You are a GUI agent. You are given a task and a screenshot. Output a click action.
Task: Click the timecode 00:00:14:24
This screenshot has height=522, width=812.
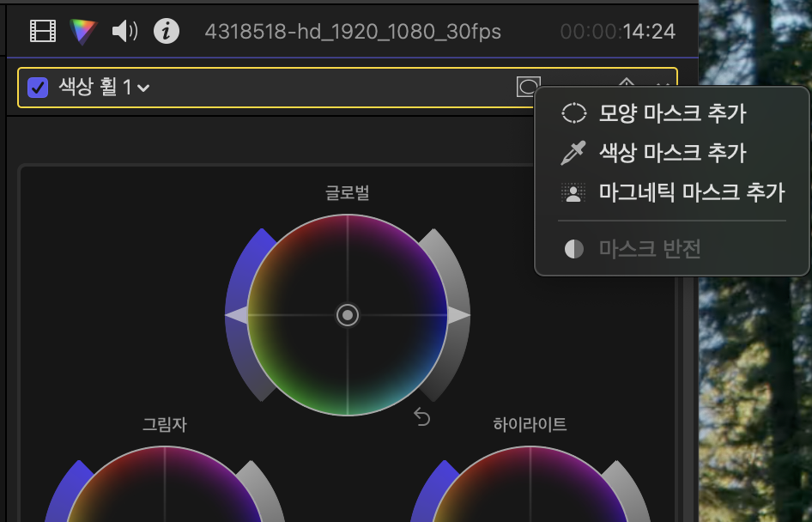618,32
